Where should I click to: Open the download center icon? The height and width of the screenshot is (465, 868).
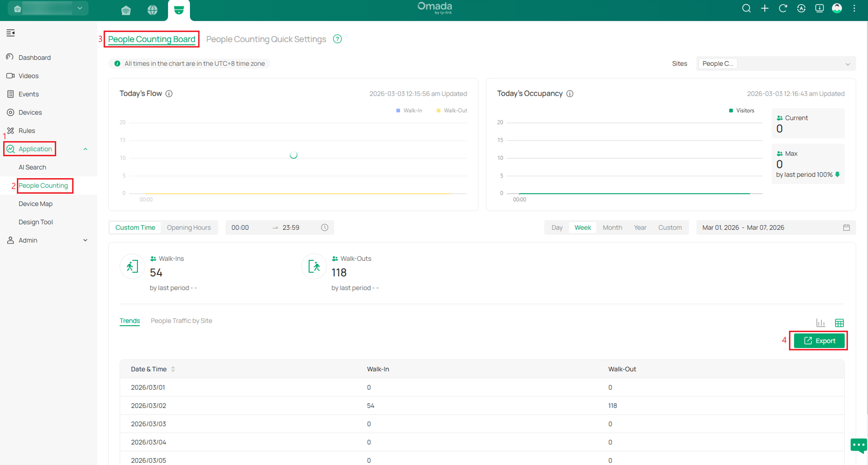pyautogui.click(x=819, y=8)
